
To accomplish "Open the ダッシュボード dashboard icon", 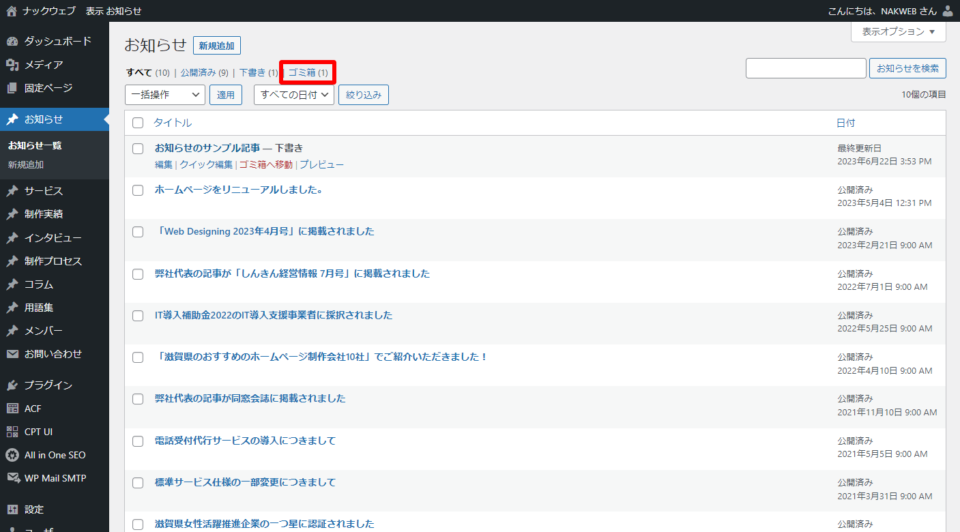I will point(12,41).
